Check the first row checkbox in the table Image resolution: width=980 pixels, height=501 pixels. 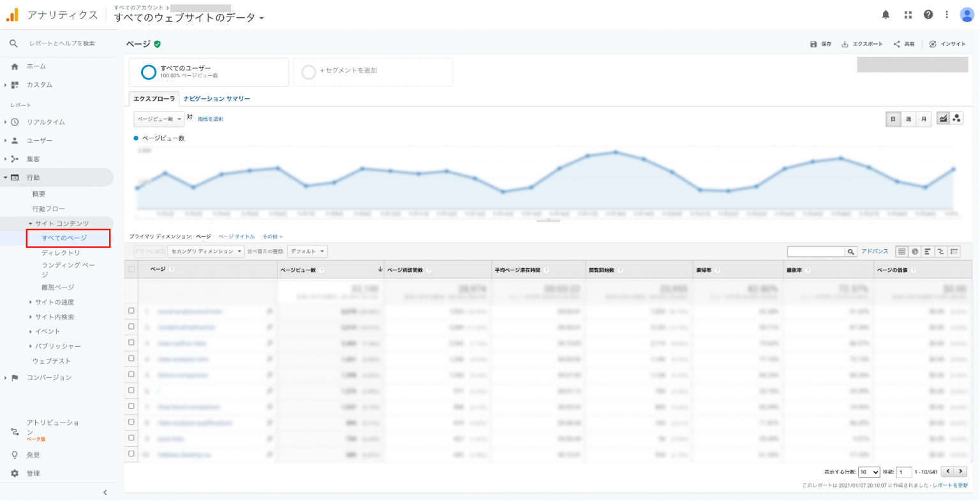130,311
